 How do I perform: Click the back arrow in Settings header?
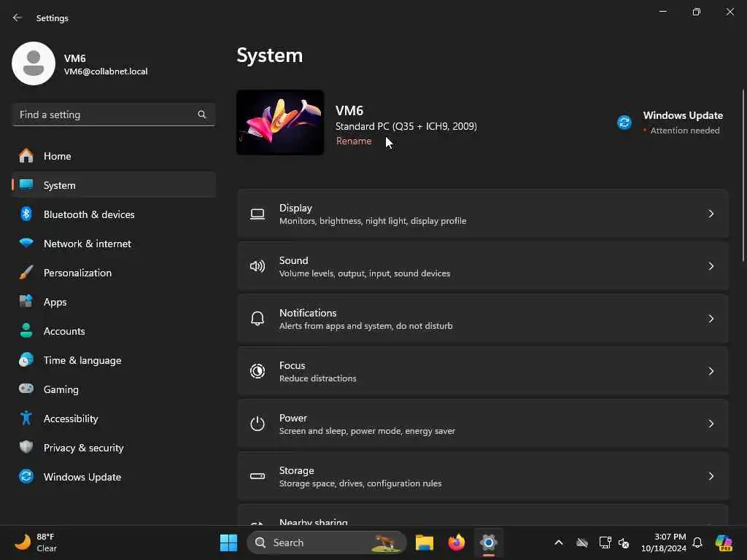(x=18, y=17)
